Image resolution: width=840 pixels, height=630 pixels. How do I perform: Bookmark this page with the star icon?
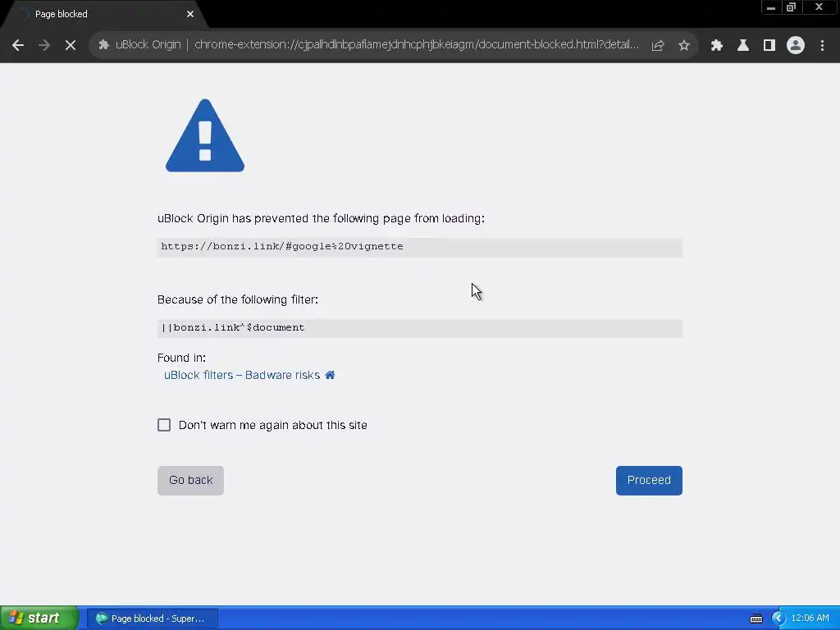pyautogui.click(x=684, y=46)
